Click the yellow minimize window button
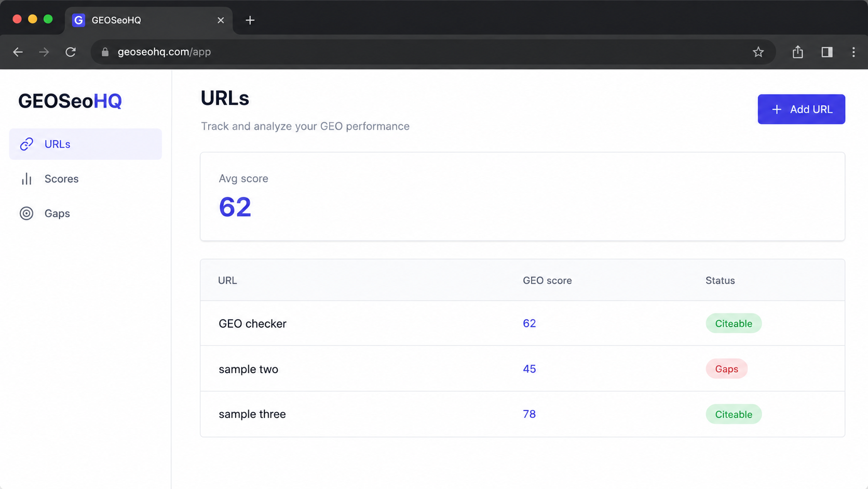868x489 pixels. tap(33, 19)
